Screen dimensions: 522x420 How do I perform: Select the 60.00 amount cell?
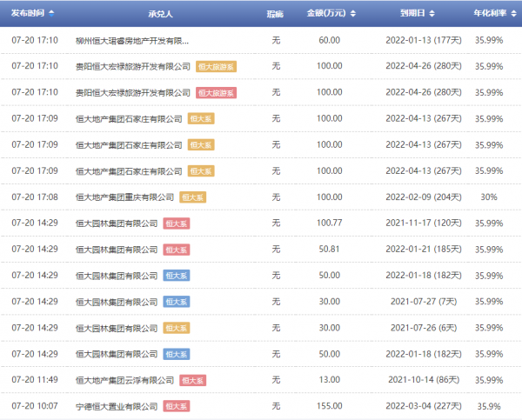(329, 40)
